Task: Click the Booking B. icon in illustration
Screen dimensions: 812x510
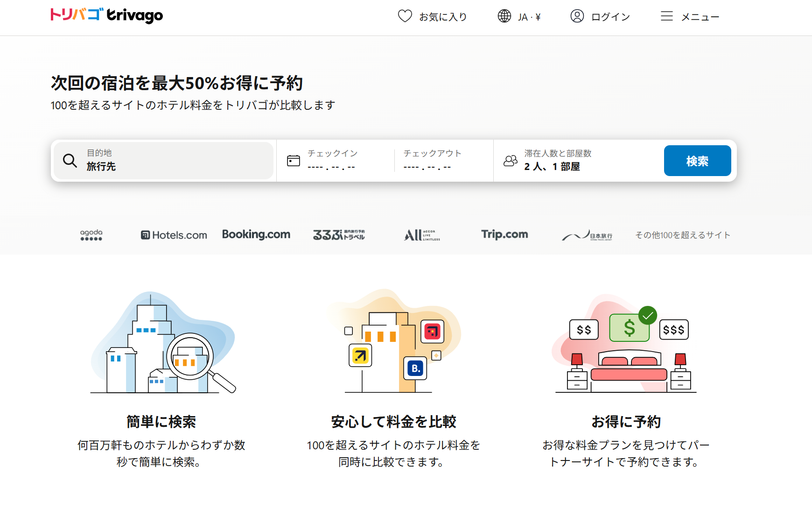Action: point(415,368)
